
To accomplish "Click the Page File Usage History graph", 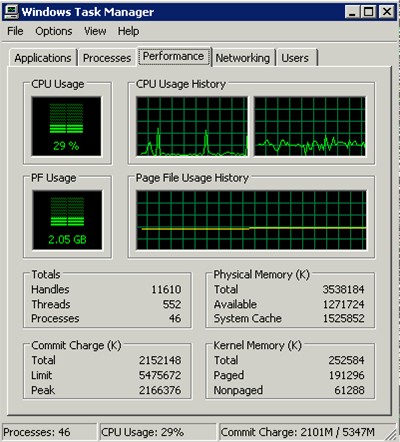I will coord(251,220).
